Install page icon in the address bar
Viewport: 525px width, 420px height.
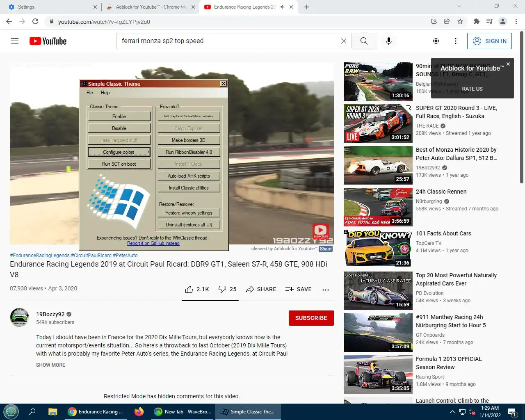click(x=434, y=21)
